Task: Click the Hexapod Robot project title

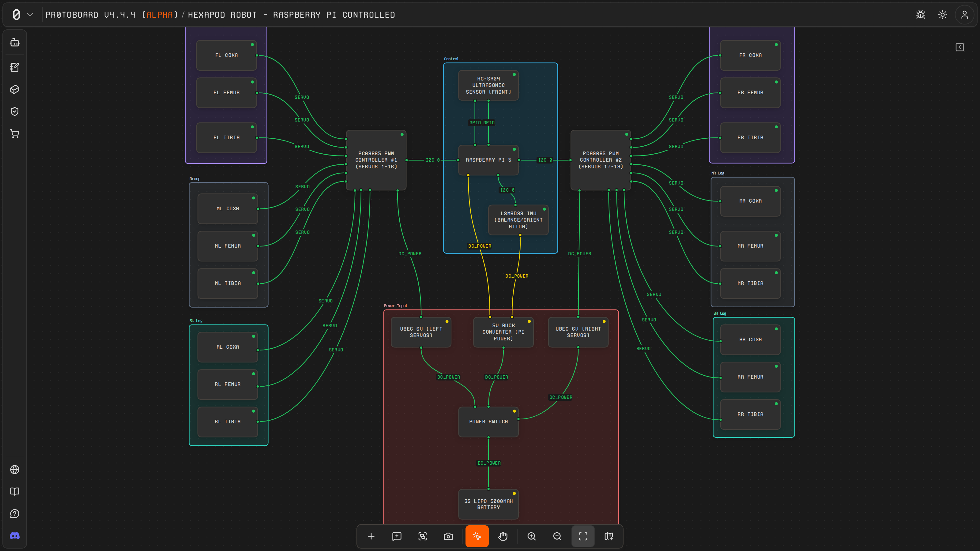Action: coord(292,15)
